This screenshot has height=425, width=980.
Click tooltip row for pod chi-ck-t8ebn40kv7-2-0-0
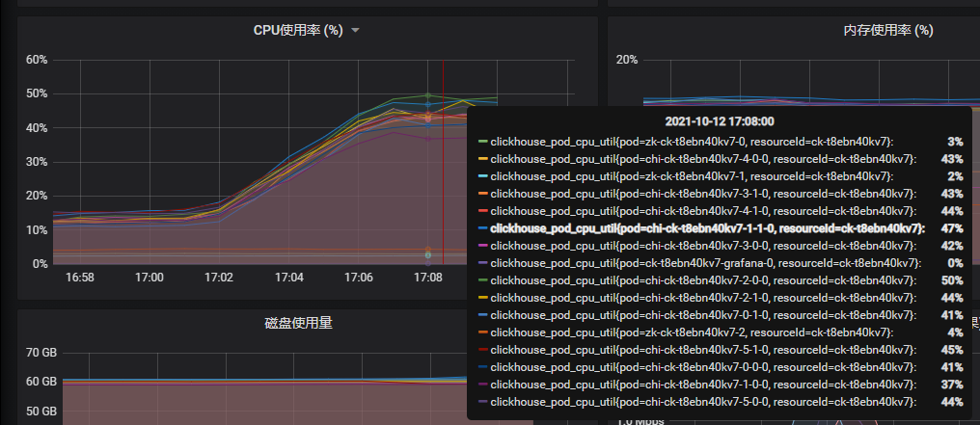point(720,280)
